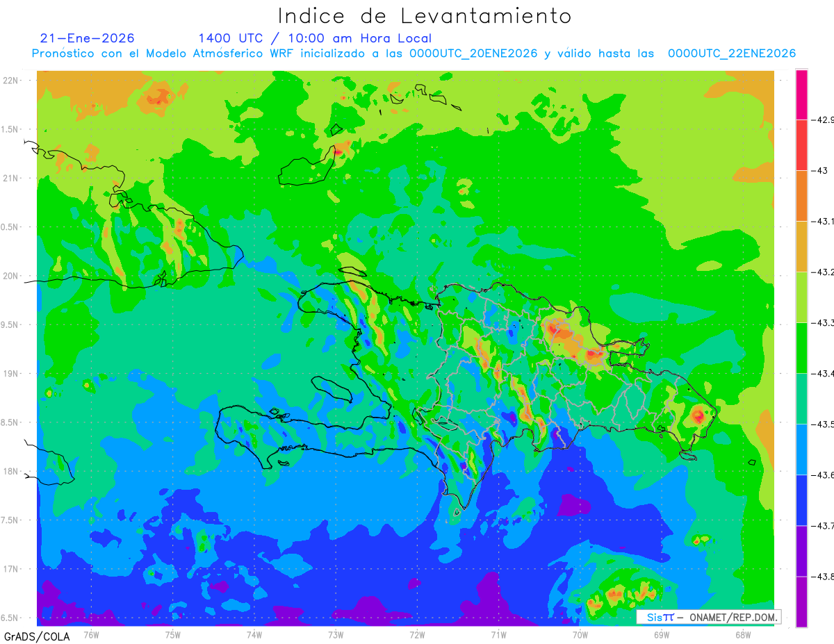Click the colorbar value "-43.5"
The height and width of the screenshot is (644, 834).
[x=824, y=424]
